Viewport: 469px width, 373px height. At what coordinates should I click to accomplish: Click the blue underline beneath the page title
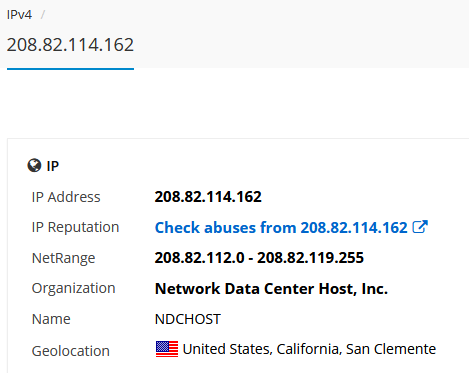click(70, 69)
